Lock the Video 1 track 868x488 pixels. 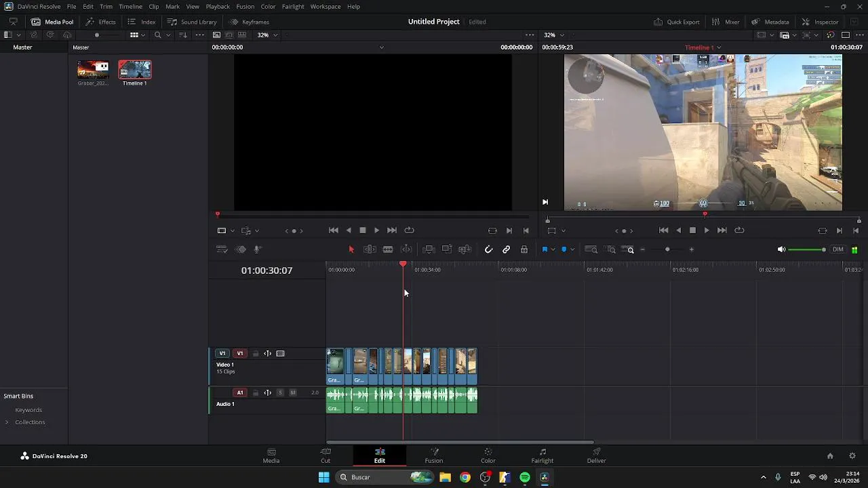(256, 353)
